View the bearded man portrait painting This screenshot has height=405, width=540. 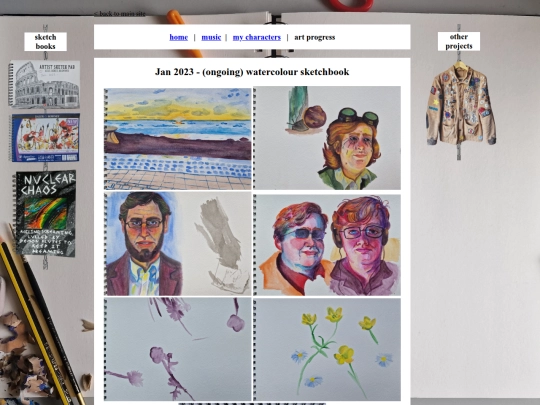(178, 244)
